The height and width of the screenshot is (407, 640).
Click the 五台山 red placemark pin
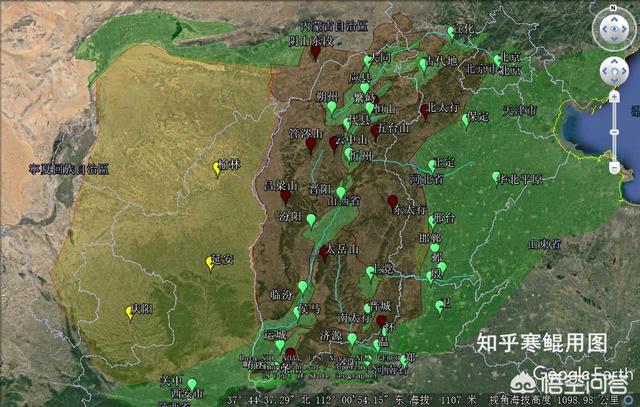375,132
